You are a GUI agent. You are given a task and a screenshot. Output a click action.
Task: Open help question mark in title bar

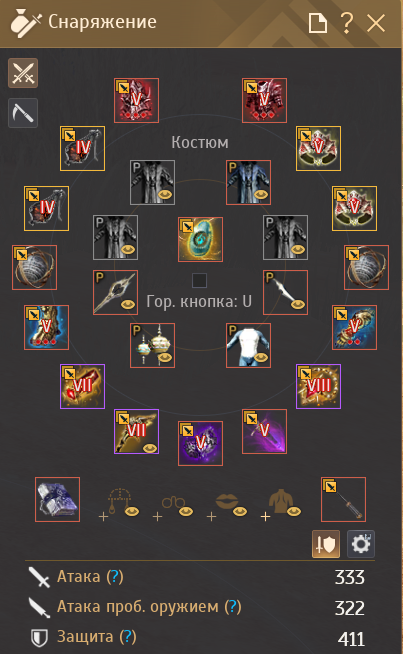click(347, 23)
